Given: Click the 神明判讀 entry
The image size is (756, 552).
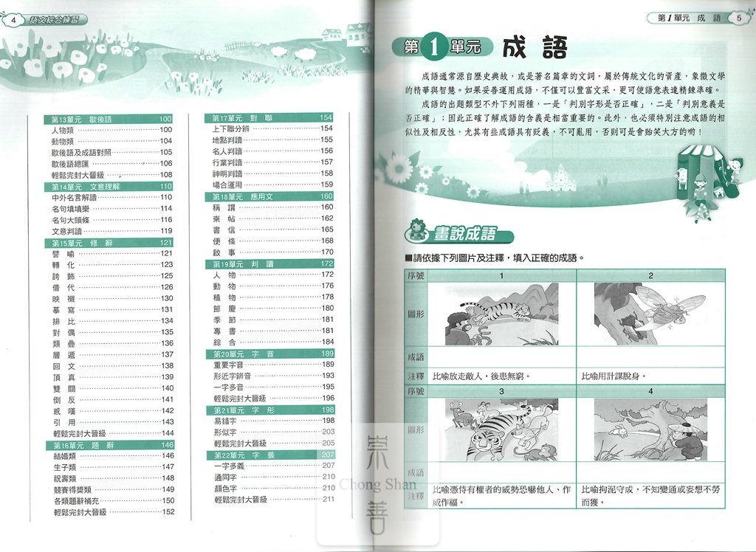Looking at the screenshot, I should (272, 173).
